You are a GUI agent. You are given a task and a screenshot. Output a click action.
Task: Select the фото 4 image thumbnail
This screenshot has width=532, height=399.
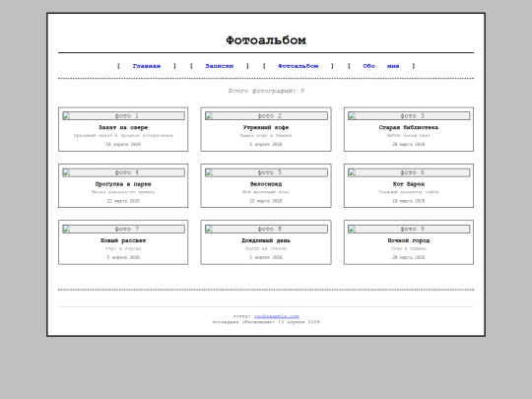coord(123,172)
